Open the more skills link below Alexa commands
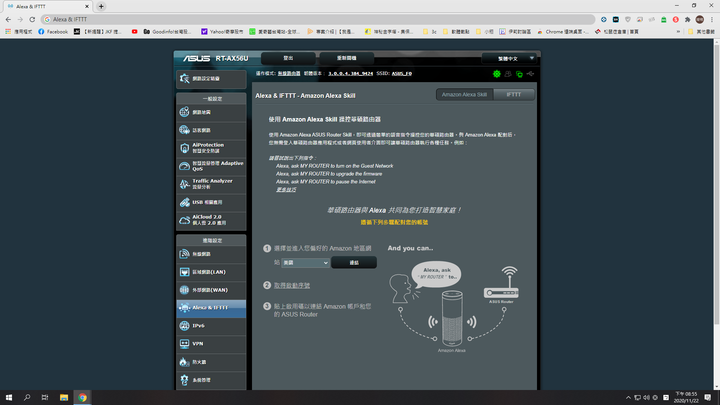This screenshot has height=405, width=720. 286,190
